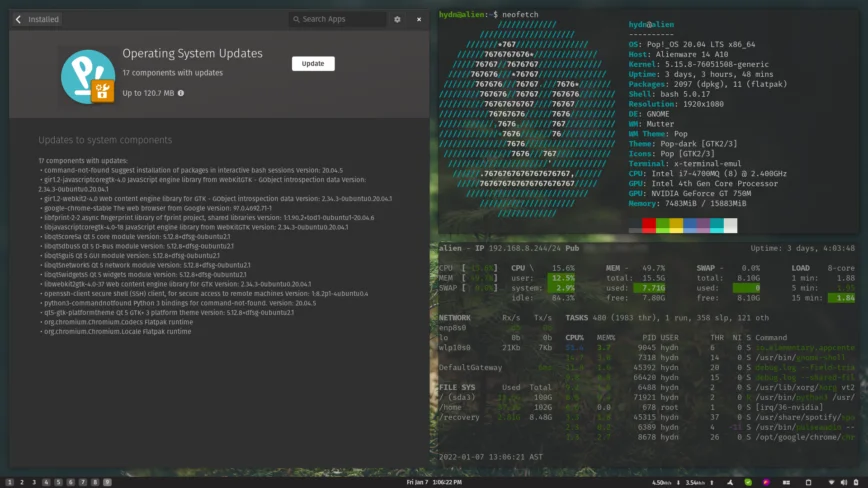
Task: Open the Wi-Fi network menu
Action: (831, 482)
